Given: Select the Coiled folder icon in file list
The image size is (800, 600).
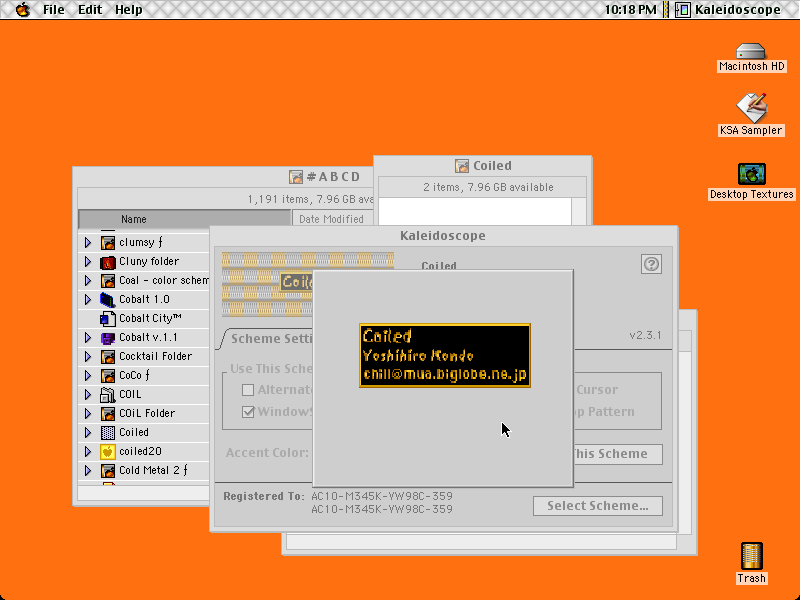Looking at the screenshot, I should click(x=108, y=433).
